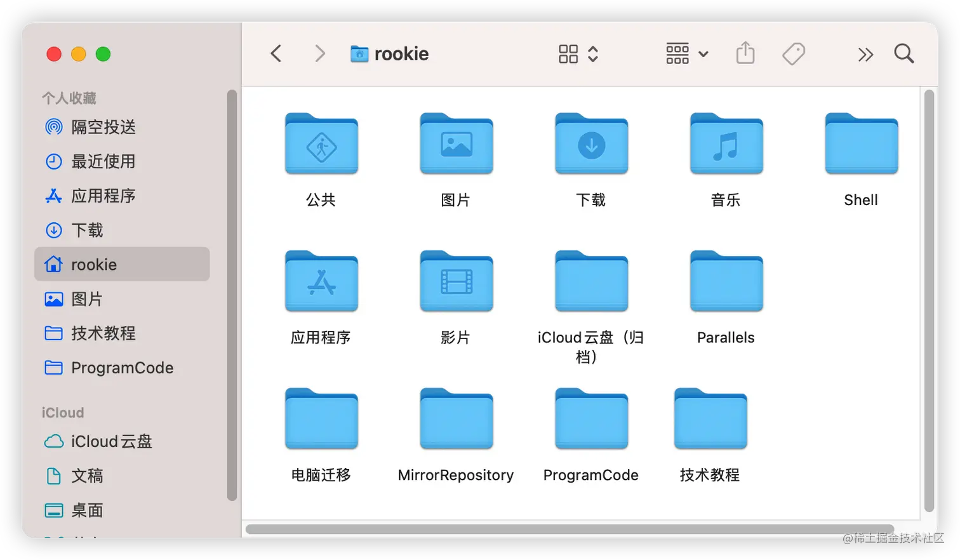
Task: Go forward with the right chevron button
Action: tap(320, 53)
